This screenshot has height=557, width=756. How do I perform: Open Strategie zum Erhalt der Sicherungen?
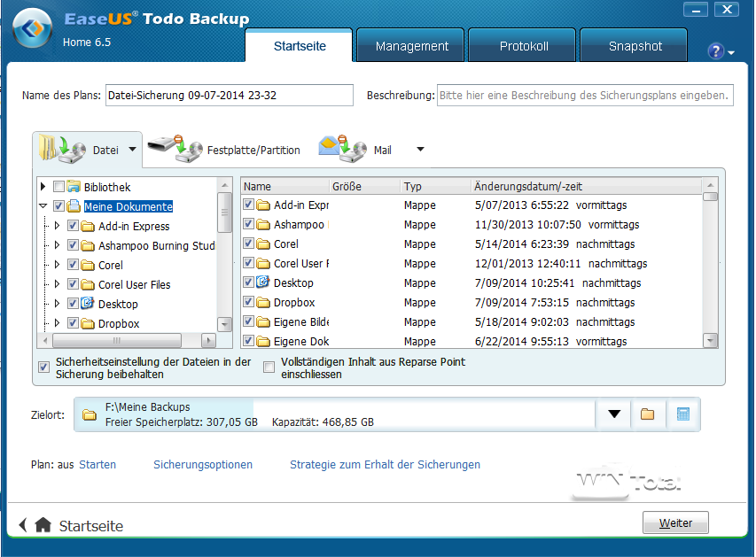[x=385, y=465]
